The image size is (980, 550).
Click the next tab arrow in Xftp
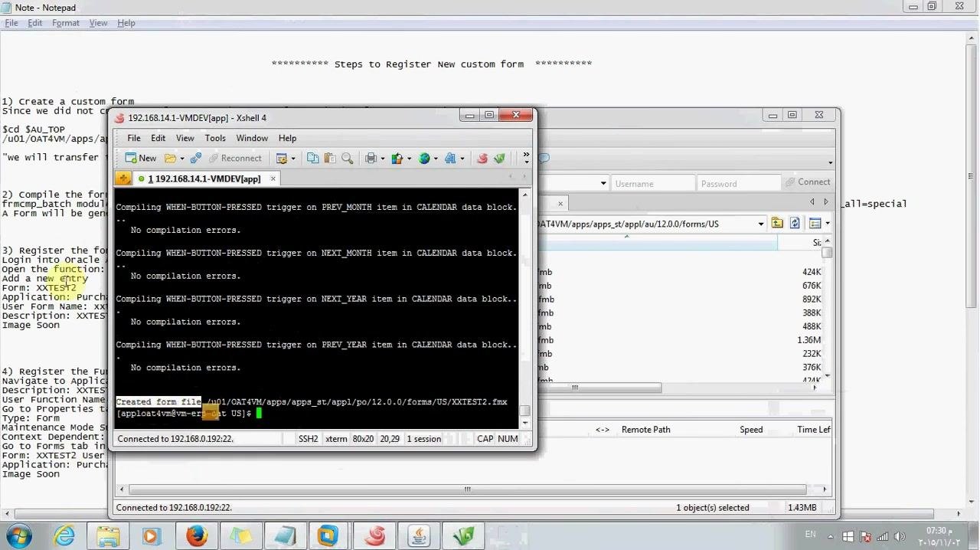coord(825,202)
